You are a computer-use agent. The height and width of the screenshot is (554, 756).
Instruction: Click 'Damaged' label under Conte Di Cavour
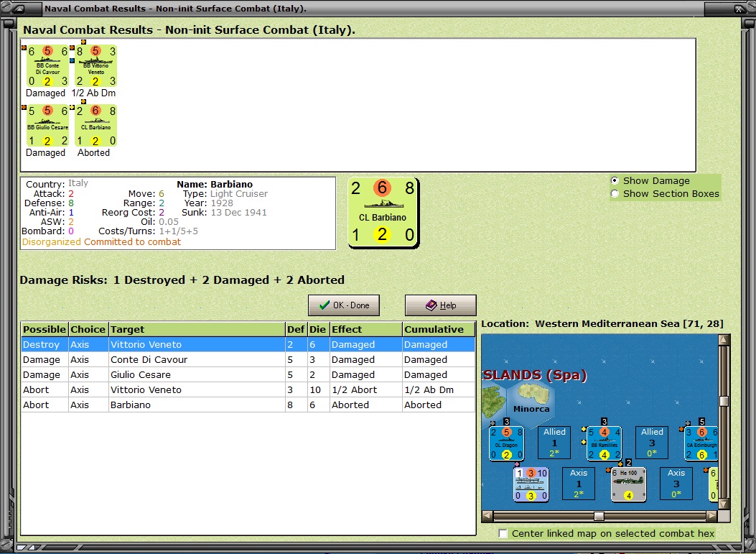click(x=45, y=93)
